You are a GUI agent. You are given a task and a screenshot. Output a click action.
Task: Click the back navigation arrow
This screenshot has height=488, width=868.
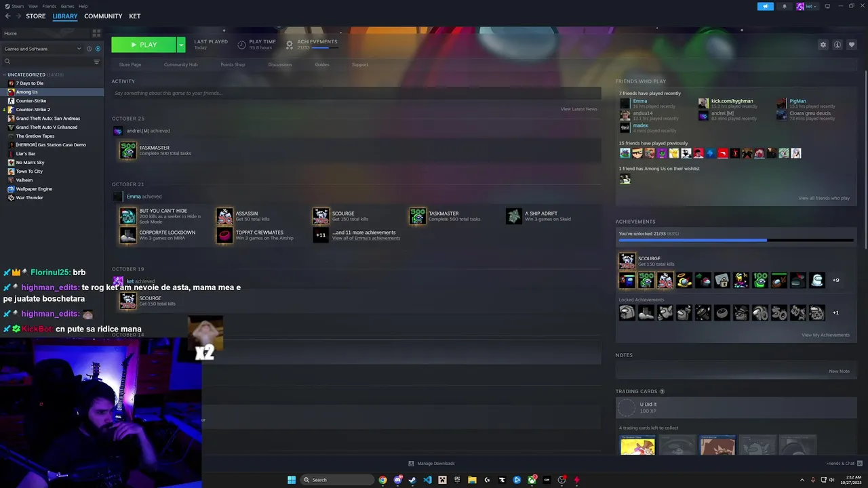7,16
